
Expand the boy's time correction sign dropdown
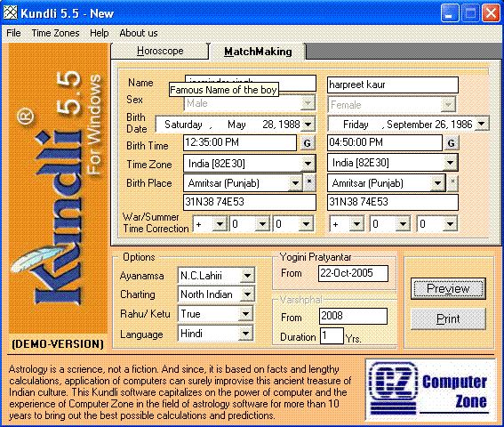point(220,224)
